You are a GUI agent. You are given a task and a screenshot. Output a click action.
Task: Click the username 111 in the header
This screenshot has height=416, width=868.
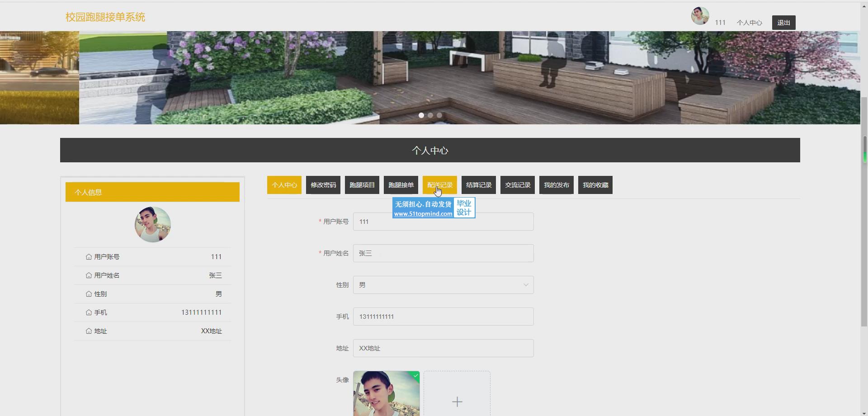point(720,23)
